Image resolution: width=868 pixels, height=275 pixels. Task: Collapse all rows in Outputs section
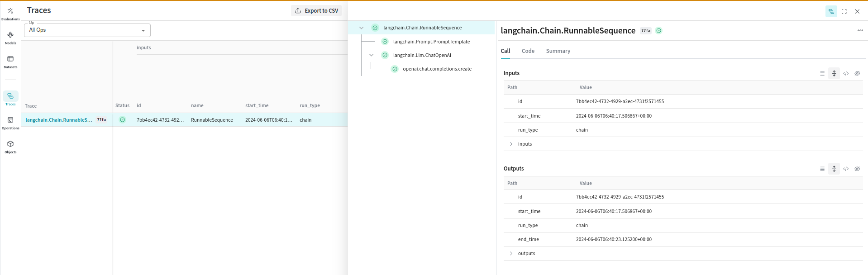822,169
